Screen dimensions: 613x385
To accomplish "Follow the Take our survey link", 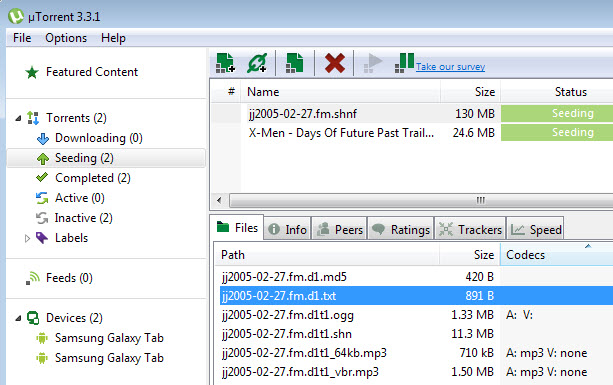I will click(x=450, y=67).
